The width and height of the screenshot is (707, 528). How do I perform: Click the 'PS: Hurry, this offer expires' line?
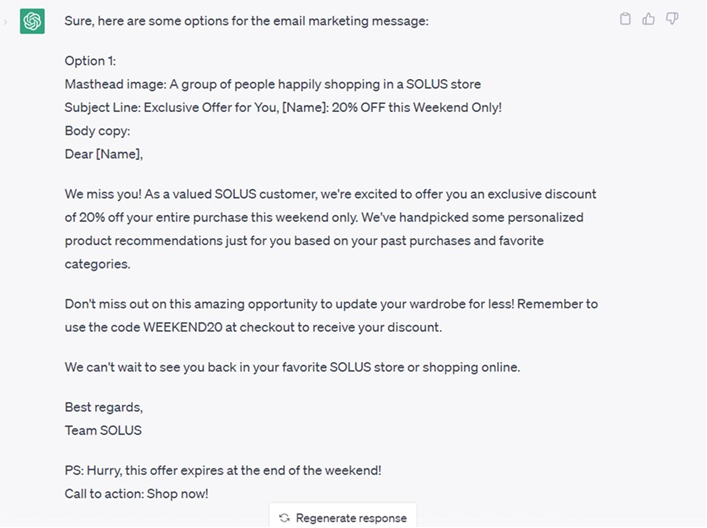[223, 471]
